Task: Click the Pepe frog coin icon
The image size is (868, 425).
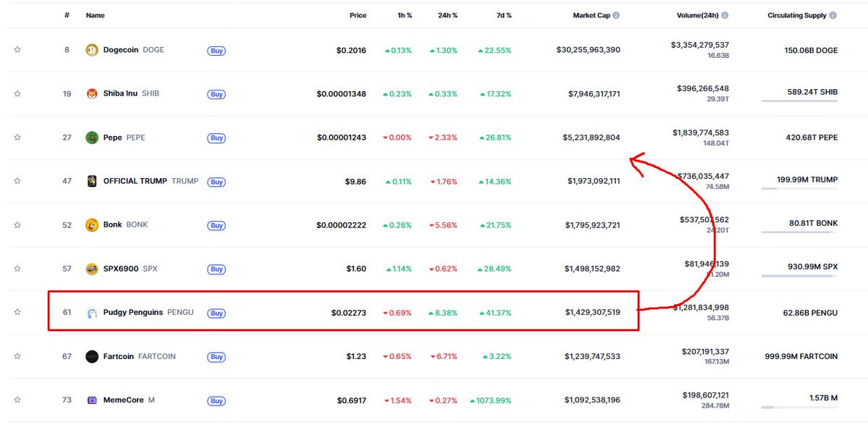Action: [92, 138]
